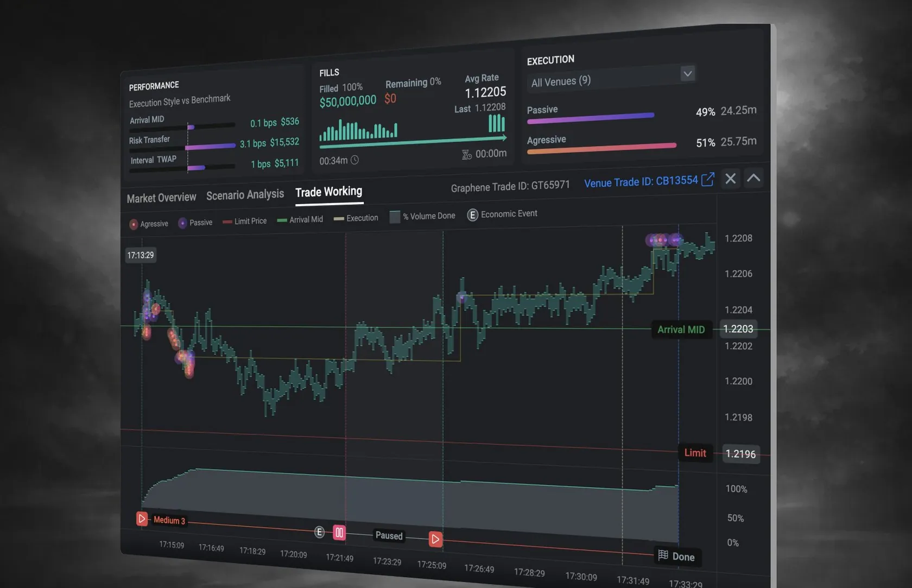Click the Arrival MID $536 value
This screenshot has height=588, width=912.
click(x=290, y=122)
